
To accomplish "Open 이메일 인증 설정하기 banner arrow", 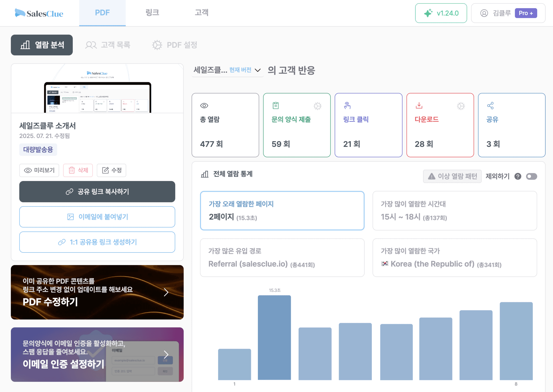I will pos(166,354).
